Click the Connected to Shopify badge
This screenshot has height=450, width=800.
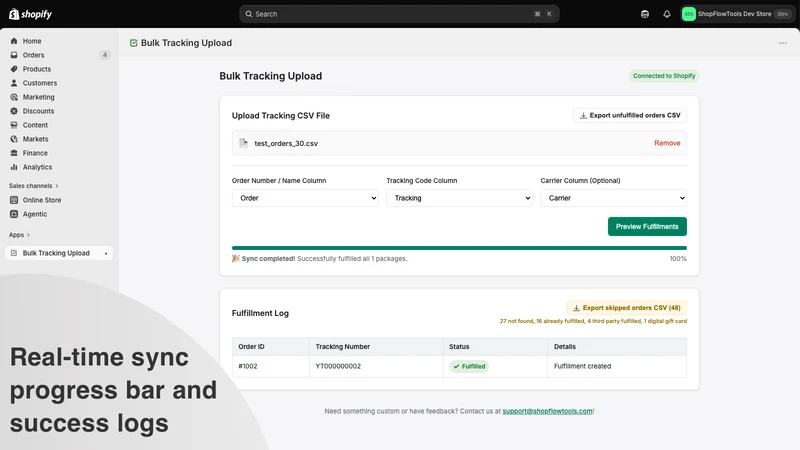(x=664, y=76)
